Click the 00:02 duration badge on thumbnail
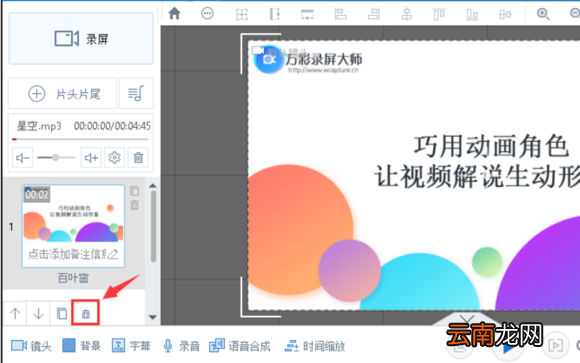580x363 pixels. pos(37,195)
